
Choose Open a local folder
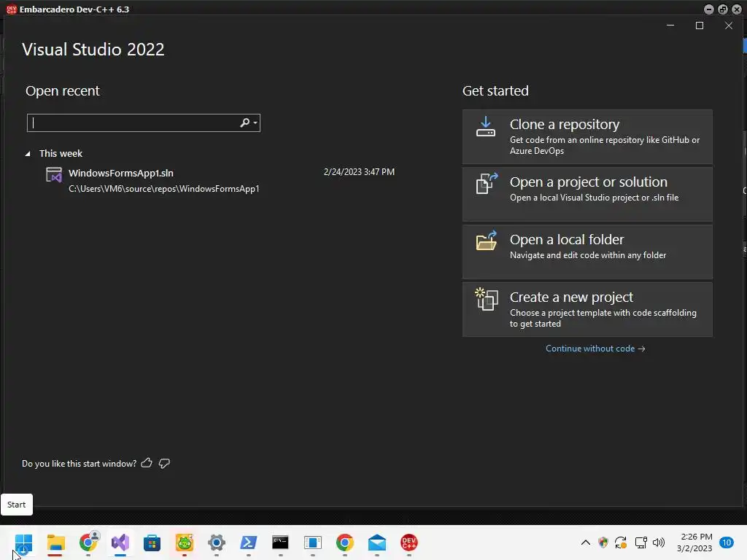[x=587, y=252]
